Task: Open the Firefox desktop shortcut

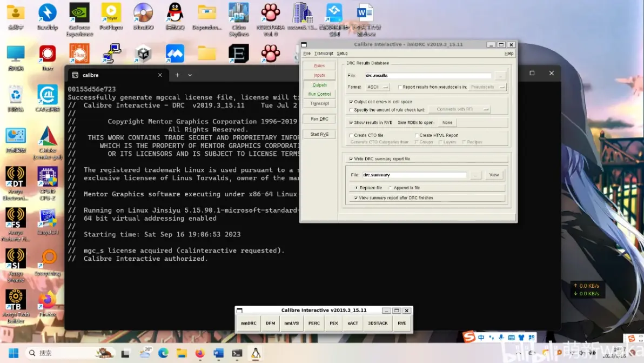Action: point(47,304)
